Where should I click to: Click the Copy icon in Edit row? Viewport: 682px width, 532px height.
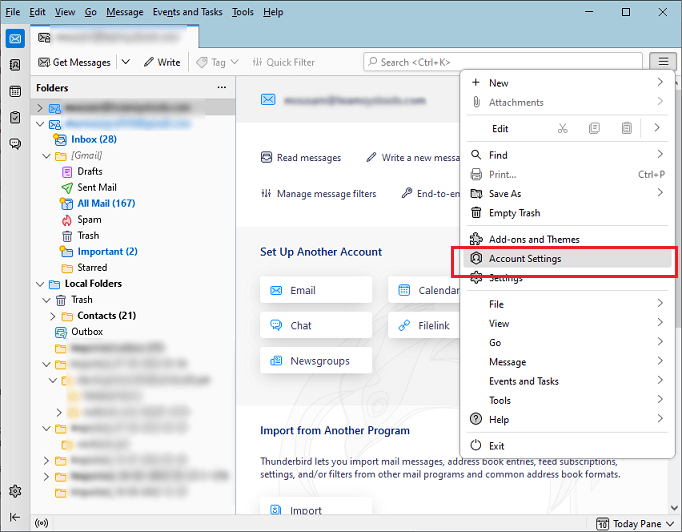pos(594,128)
